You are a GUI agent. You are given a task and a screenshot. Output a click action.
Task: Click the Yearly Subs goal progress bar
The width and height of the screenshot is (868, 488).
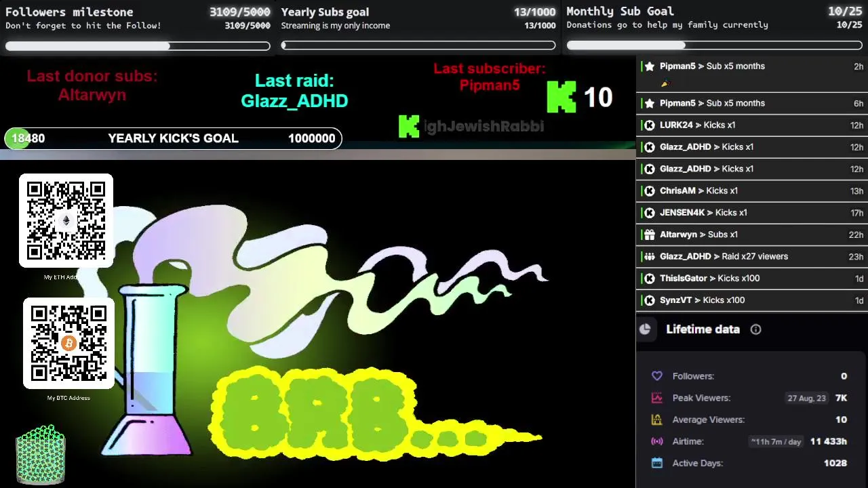[x=418, y=46]
